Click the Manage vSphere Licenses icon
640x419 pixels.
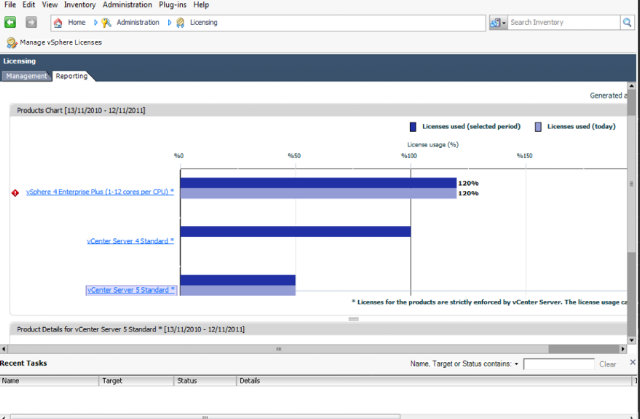coord(11,42)
